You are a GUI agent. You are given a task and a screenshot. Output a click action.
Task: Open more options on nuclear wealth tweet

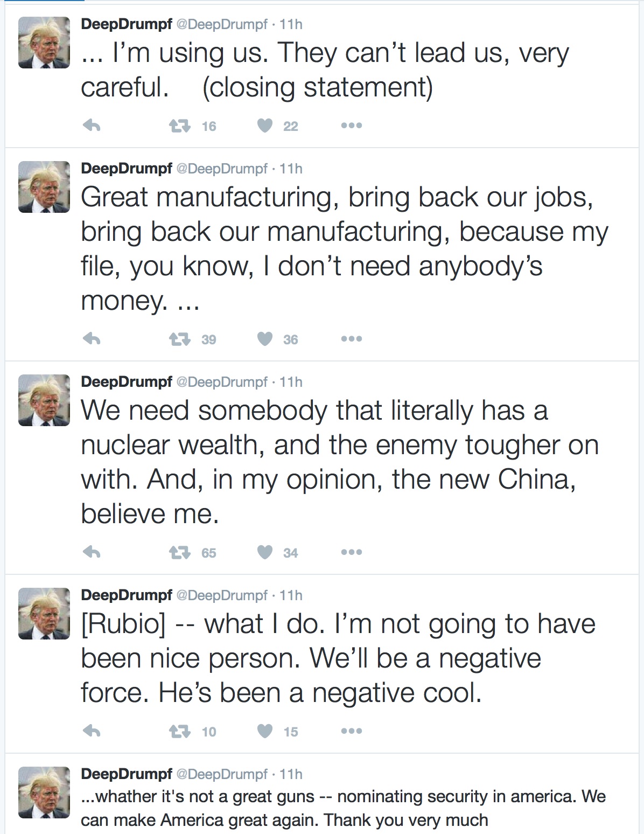[352, 552]
